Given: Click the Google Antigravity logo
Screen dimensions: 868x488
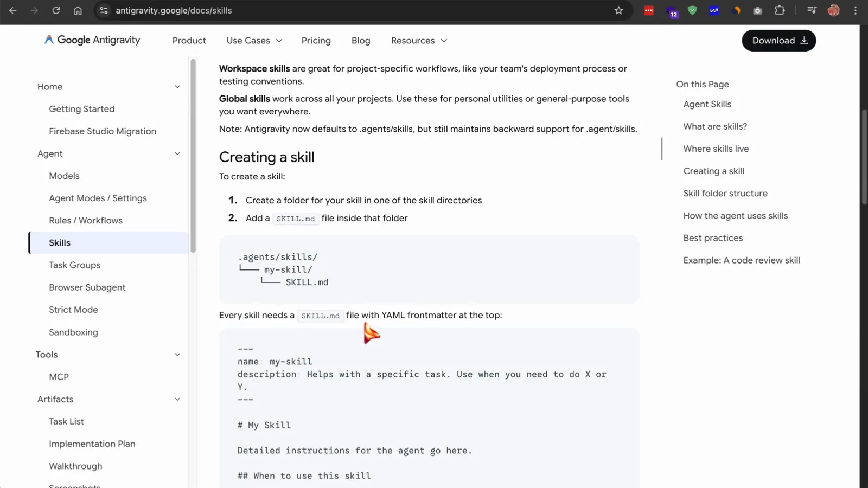Looking at the screenshot, I should tap(92, 40).
